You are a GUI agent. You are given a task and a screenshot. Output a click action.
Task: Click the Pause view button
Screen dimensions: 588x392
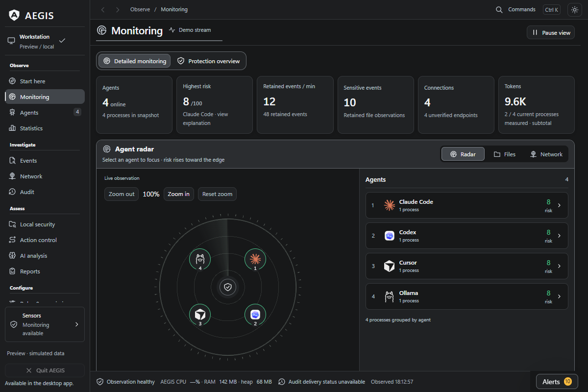(x=551, y=33)
